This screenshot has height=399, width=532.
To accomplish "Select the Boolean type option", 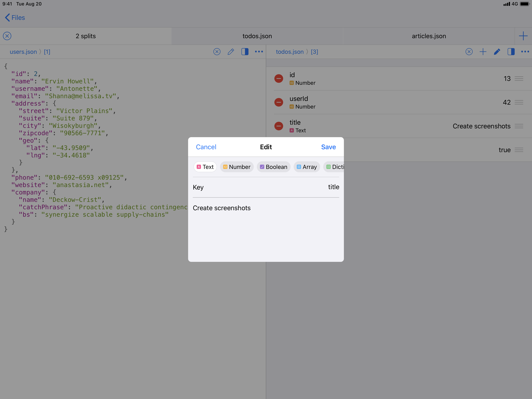I will coord(273,167).
